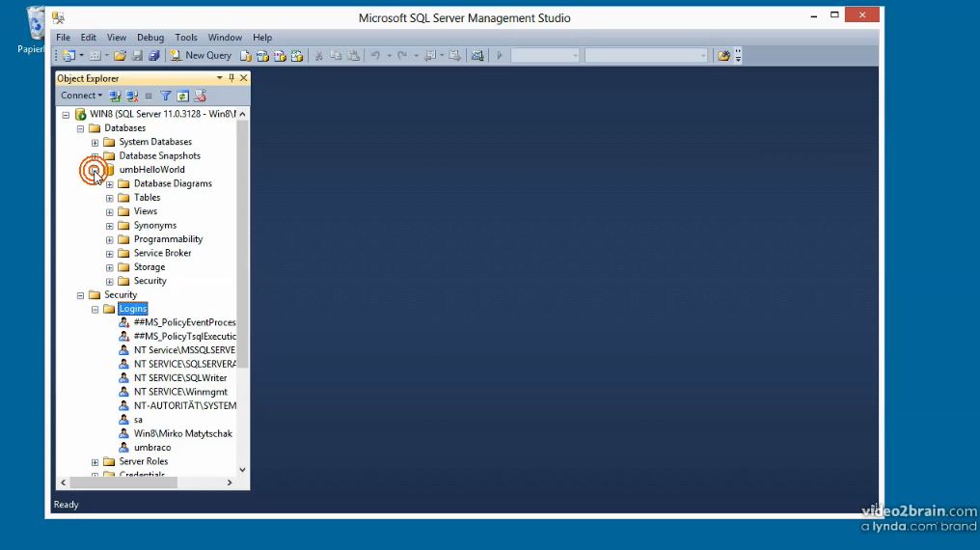This screenshot has height=550, width=980.
Task: Open the Tools menu
Action: [185, 38]
